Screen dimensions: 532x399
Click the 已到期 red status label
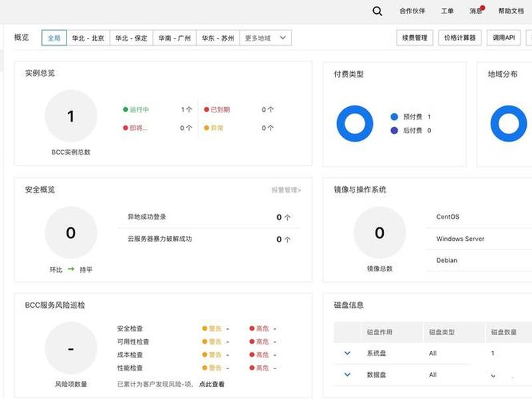tap(220, 110)
